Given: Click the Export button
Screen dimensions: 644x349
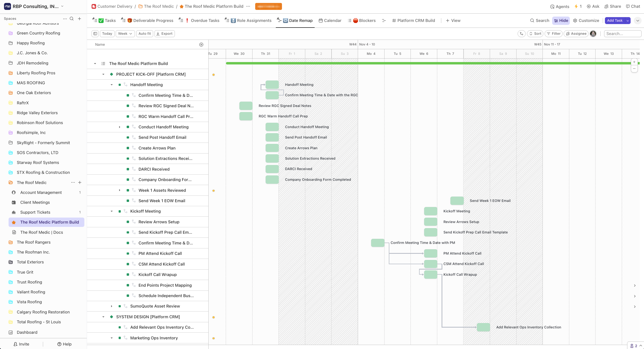Looking at the screenshot, I should [164, 33].
